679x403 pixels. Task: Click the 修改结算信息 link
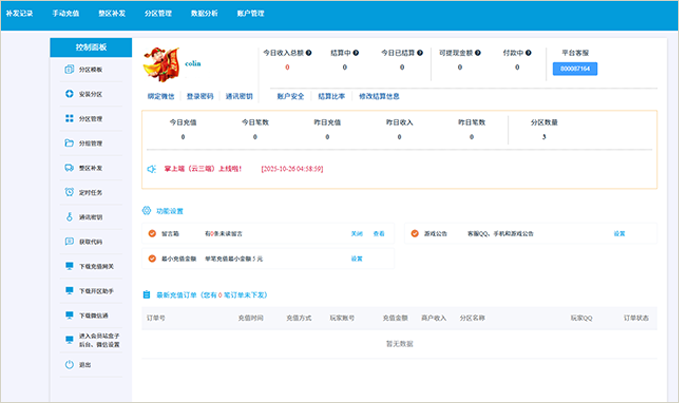pyautogui.click(x=379, y=96)
